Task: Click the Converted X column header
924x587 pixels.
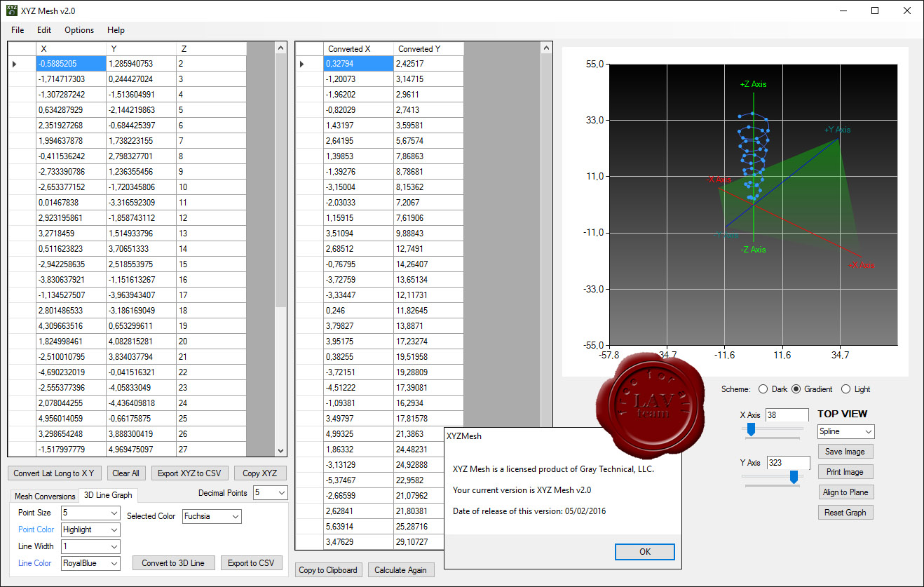Action: [x=358, y=48]
